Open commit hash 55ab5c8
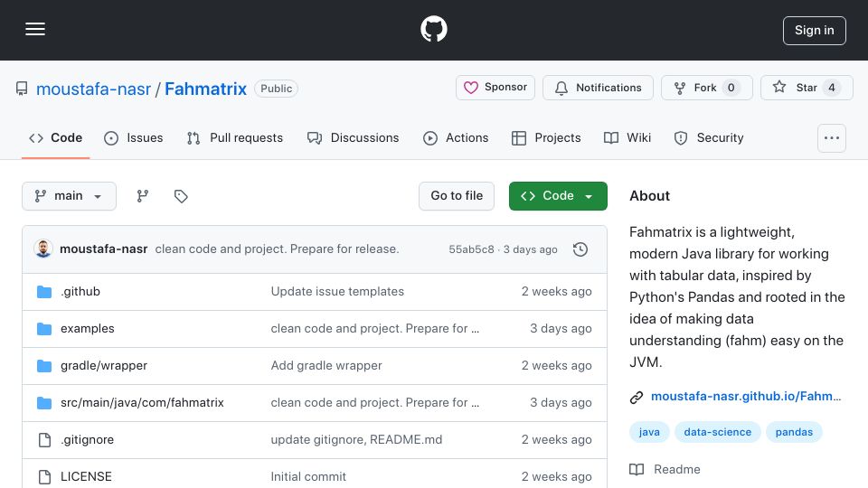The image size is (868, 488). point(471,249)
